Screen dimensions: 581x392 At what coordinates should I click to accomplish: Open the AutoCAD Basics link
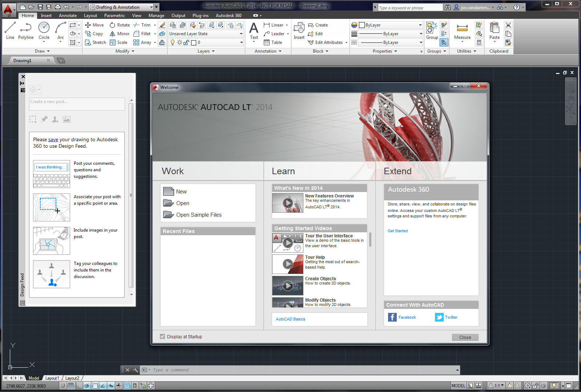[x=290, y=319]
